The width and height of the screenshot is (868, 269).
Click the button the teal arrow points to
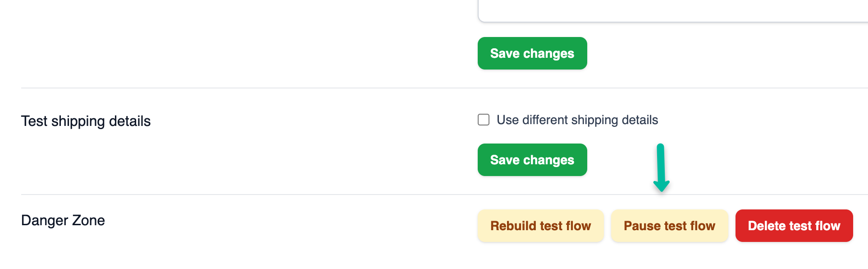point(669,225)
